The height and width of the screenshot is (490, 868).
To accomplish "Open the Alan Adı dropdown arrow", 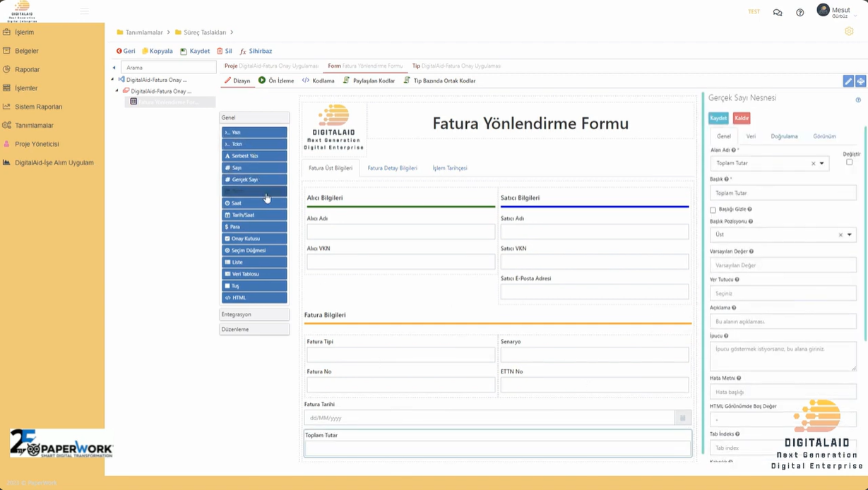I will pyautogui.click(x=822, y=163).
